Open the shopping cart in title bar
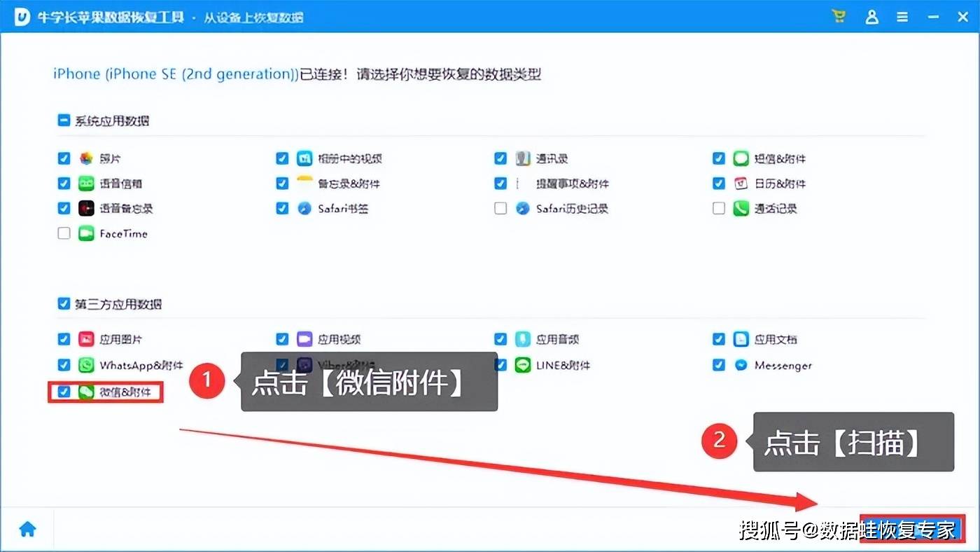Image resolution: width=980 pixels, height=552 pixels. (838, 17)
